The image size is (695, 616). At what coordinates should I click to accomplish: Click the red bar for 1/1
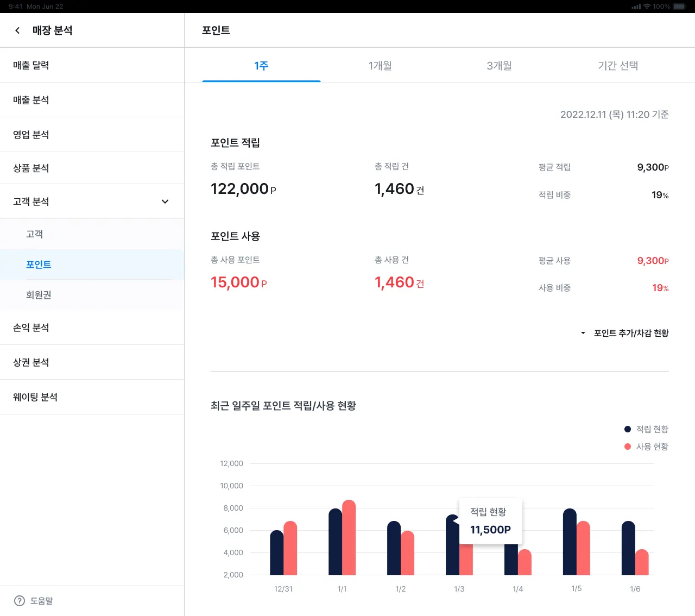point(349,537)
